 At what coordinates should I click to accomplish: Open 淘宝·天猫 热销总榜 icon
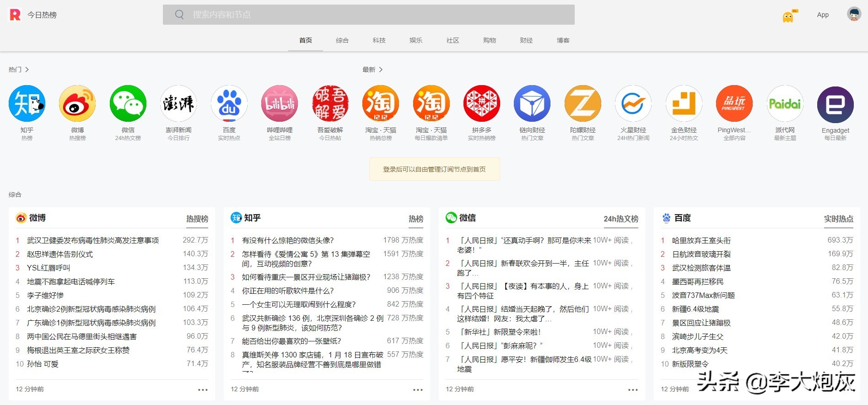click(381, 103)
